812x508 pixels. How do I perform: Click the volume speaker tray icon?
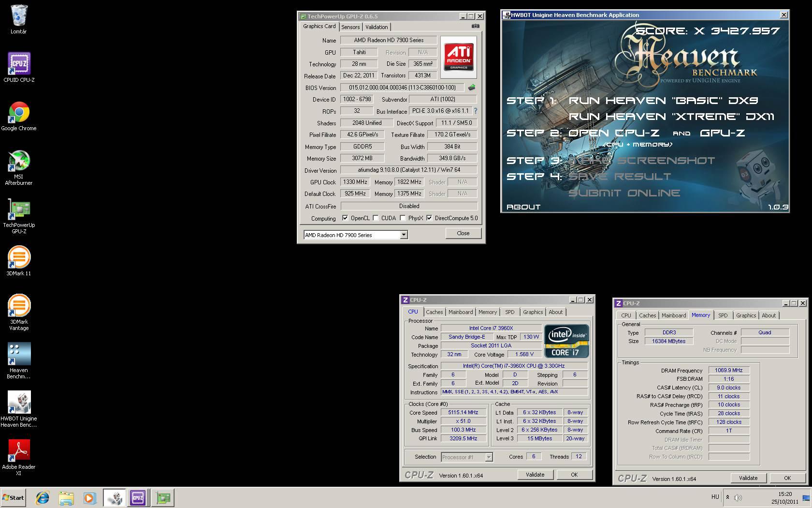click(738, 497)
